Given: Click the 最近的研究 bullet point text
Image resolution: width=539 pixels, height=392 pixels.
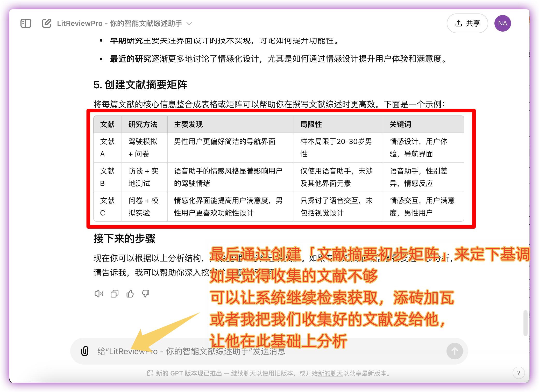Looking at the screenshot, I should 278,59.
